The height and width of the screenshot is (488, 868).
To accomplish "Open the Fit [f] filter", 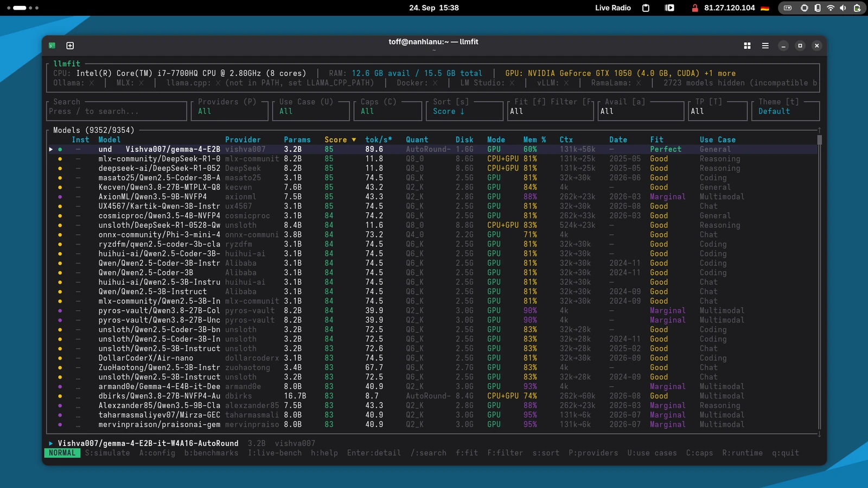I will click(551, 111).
